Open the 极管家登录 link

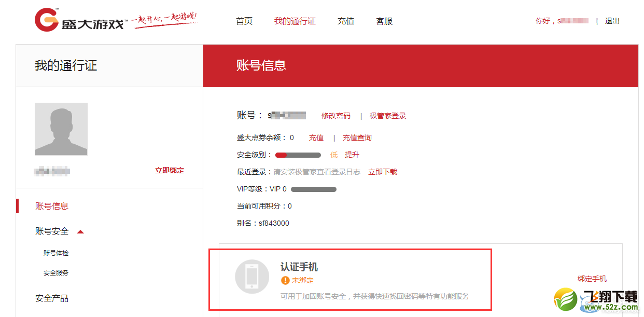pos(388,116)
